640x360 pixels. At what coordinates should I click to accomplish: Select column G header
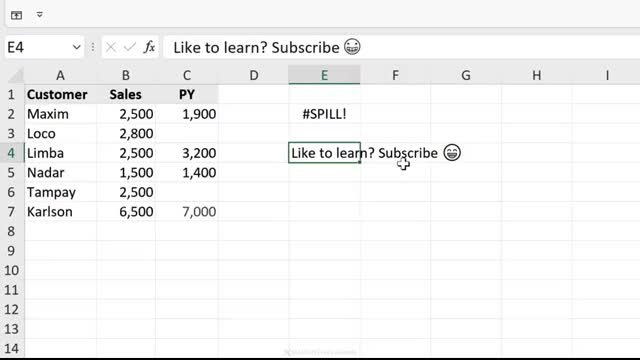pyautogui.click(x=466, y=76)
